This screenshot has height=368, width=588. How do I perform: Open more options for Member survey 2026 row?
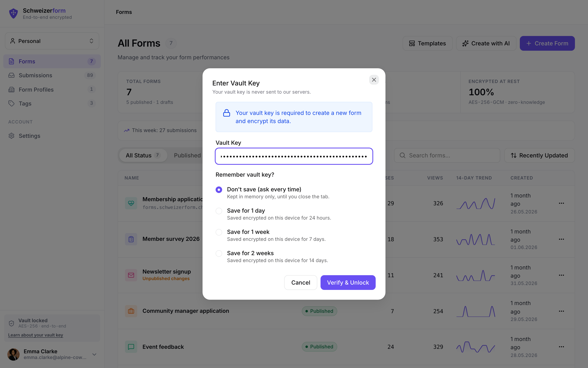pyautogui.click(x=561, y=239)
